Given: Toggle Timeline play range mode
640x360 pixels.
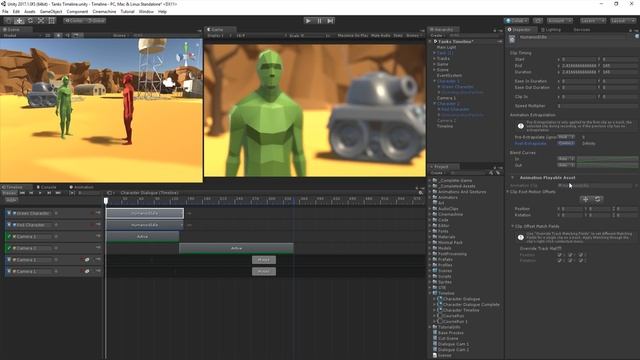Looking at the screenshot, I should click(x=72, y=193).
